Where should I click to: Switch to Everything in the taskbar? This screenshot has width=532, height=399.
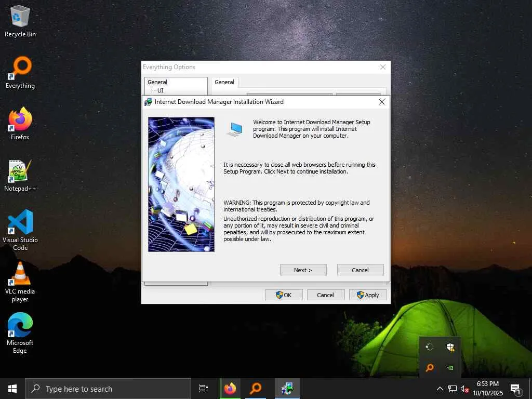point(256,389)
